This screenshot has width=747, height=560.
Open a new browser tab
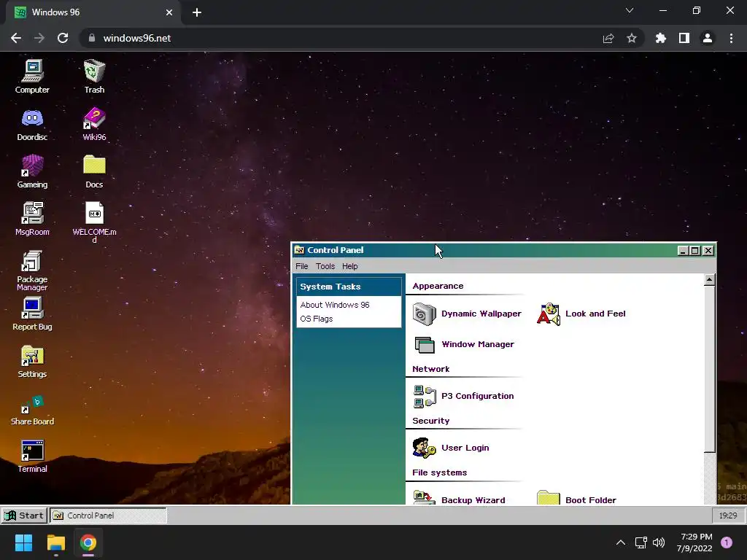pyautogui.click(x=197, y=12)
